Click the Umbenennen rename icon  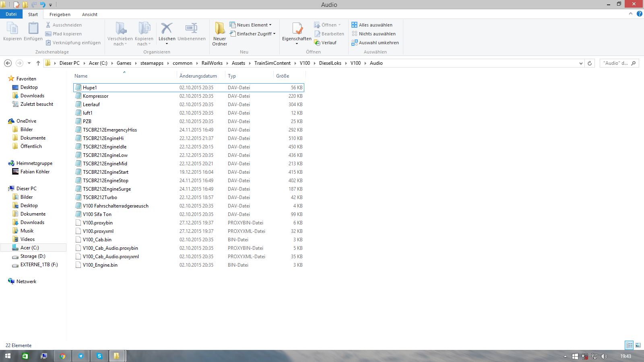[191, 29]
